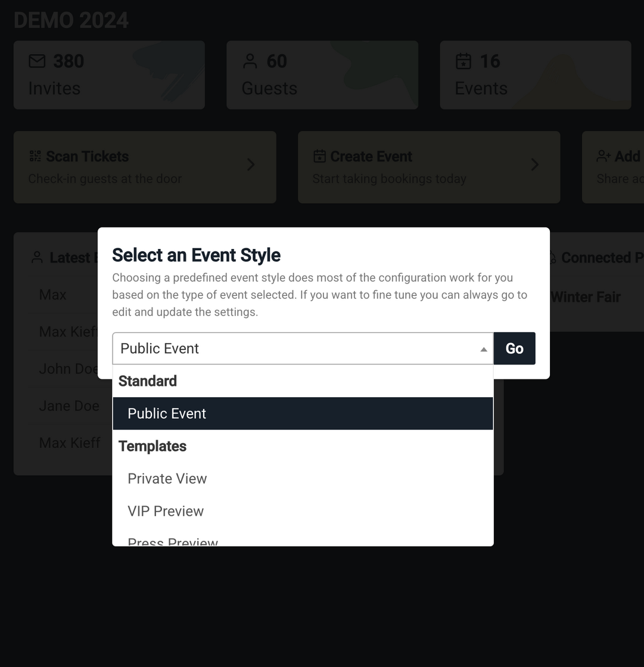Image resolution: width=644 pixels, height=667 pixels.
Task: Click the envelope icon beside 380 Invites
Action: (x=37, y=61)
